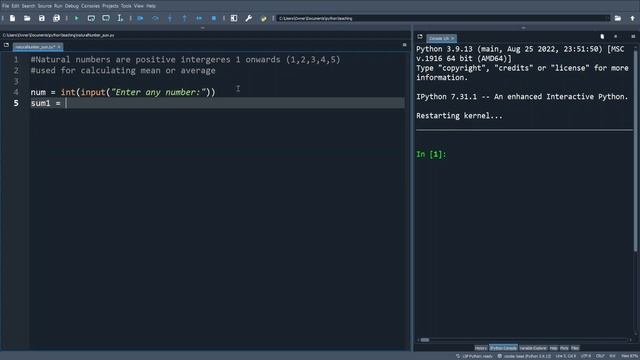
Task: Open PYTHONPATH manager python icon
Action: [x=263, y=18]
